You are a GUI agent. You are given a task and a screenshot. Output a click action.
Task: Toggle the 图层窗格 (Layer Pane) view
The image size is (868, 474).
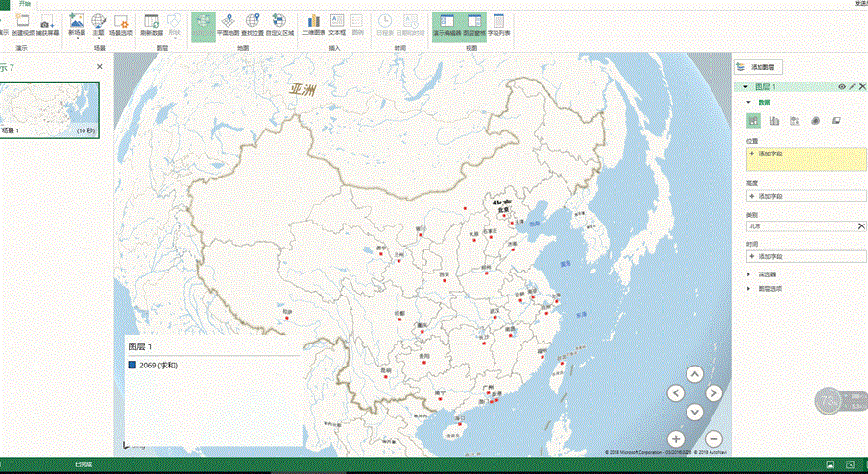point(474,23)
